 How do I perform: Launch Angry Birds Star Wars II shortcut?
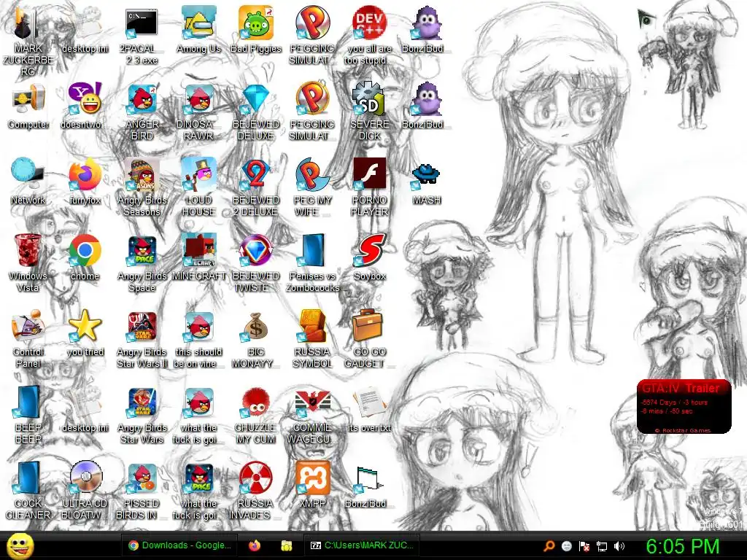click(142, 327)
